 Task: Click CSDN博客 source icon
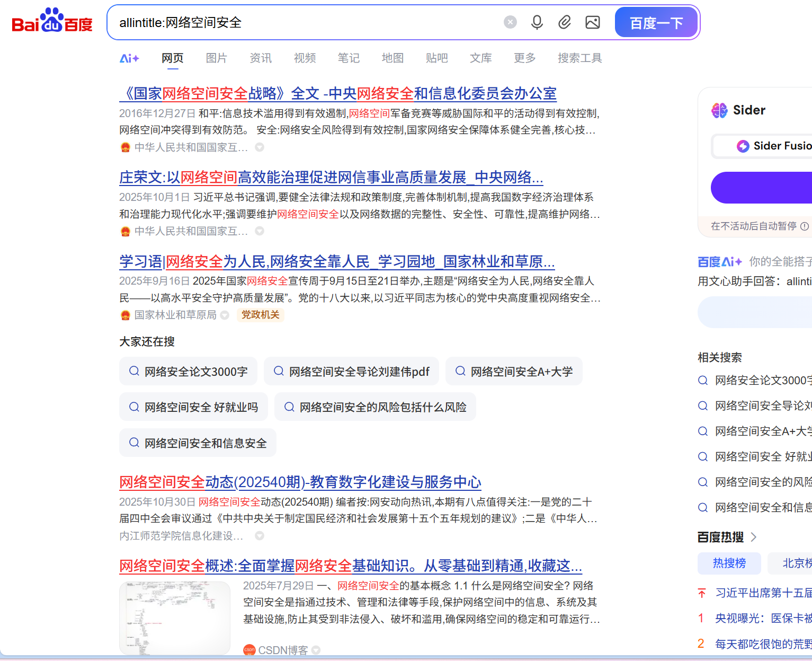point(249,650)
